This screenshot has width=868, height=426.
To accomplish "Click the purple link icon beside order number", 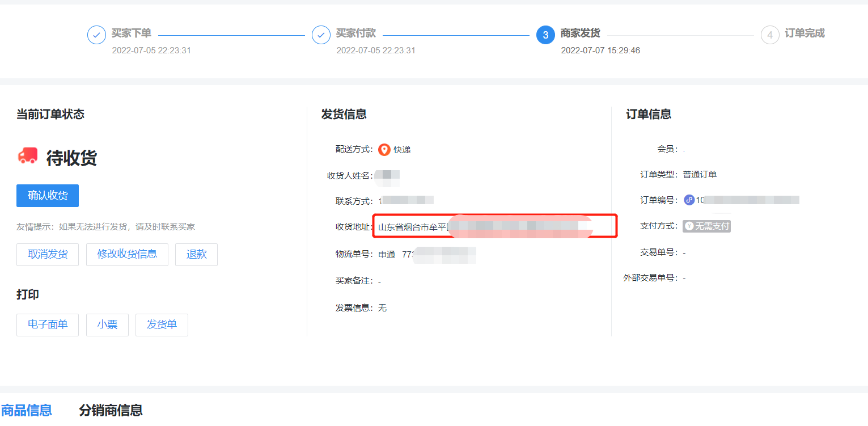I will pyautogui.click(x=689, y=200).
